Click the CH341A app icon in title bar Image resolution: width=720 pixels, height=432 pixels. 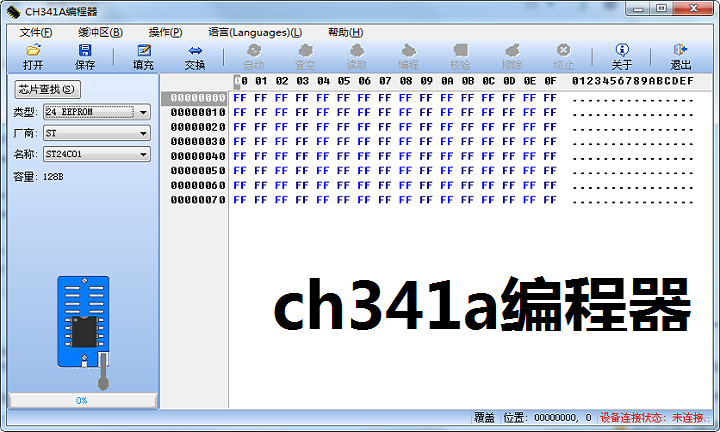pyautogui.click(x=13, y=11)
